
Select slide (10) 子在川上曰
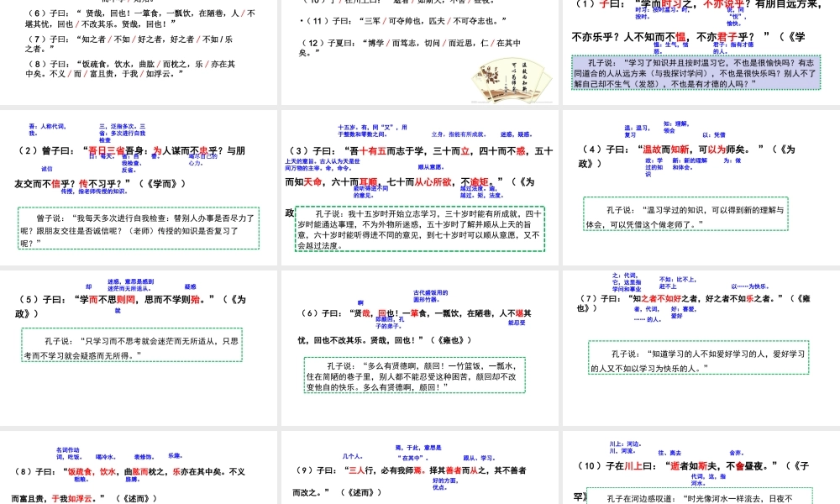click(701, 468)
